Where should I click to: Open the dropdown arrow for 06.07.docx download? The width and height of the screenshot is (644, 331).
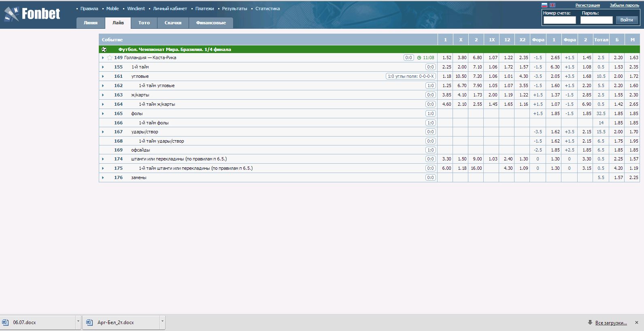pyautogui.click(x=78, y=322)
